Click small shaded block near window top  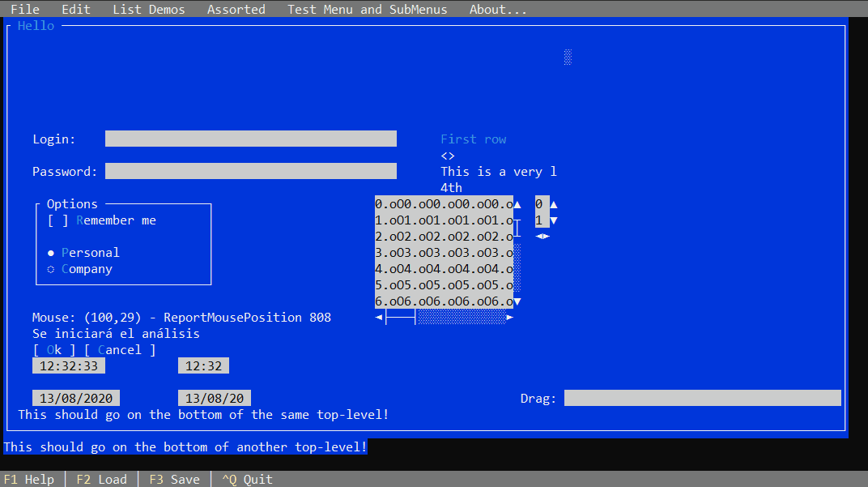[x=568, y=57]
